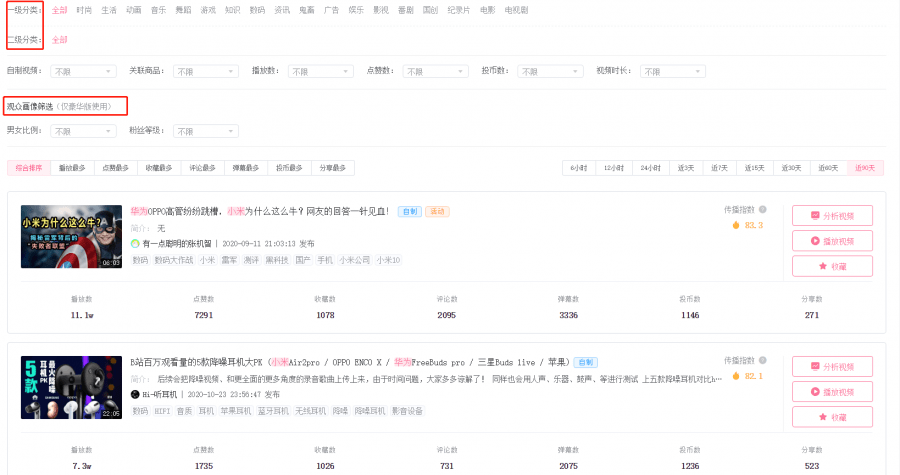
Task: Select 全部 under 二级分类
Action: (60, 40)
